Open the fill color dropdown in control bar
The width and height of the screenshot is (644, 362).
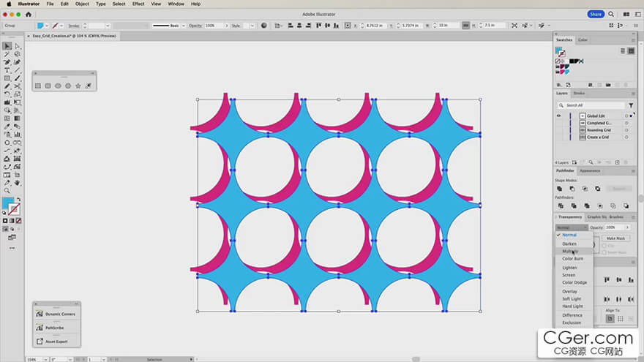pos(46,26)
